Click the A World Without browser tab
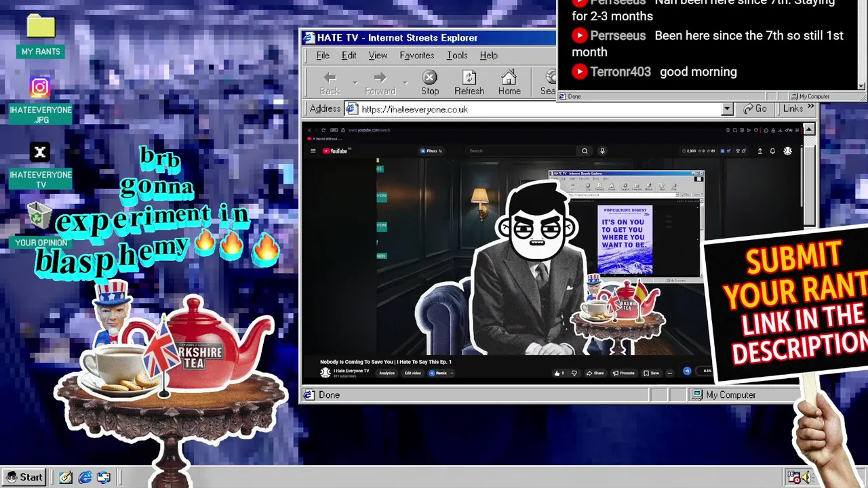The height and width of the screenshot is (488, 868). click(324, 139)
